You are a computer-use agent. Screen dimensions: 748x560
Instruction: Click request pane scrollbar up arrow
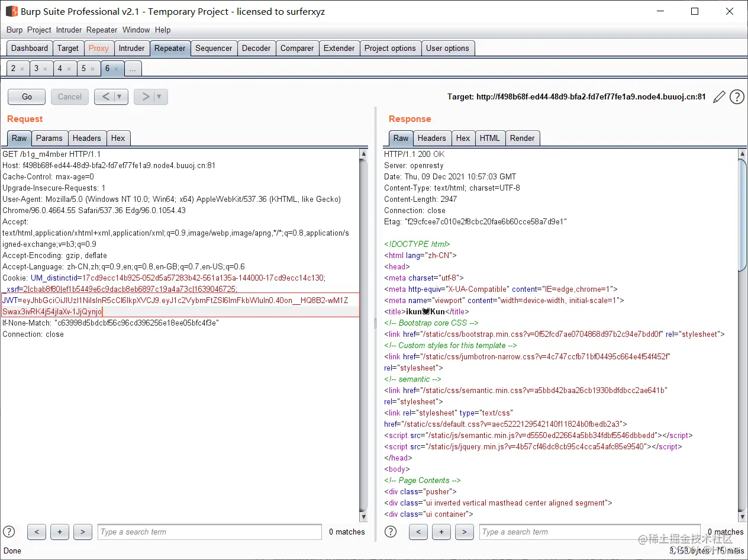(x=364, y=153)
